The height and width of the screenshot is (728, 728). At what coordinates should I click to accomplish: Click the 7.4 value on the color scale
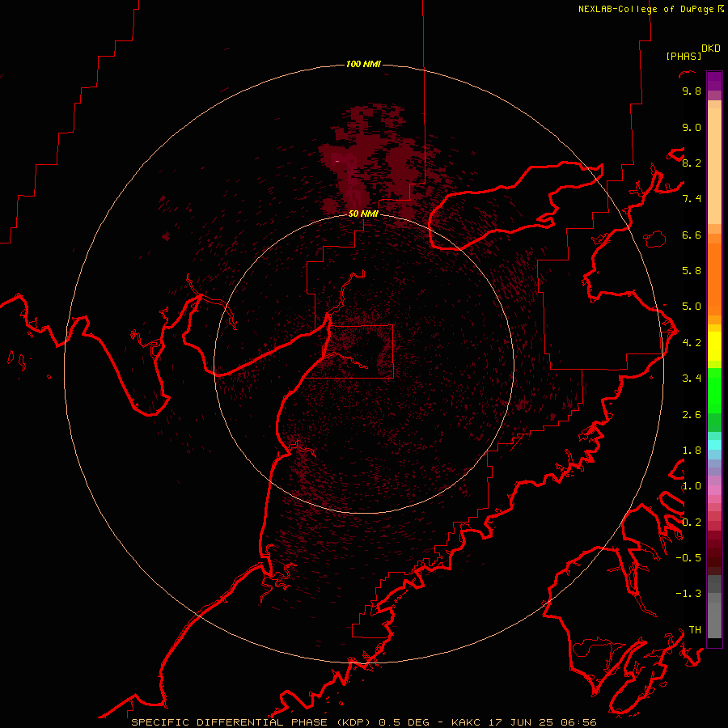(x=692, y=199)
